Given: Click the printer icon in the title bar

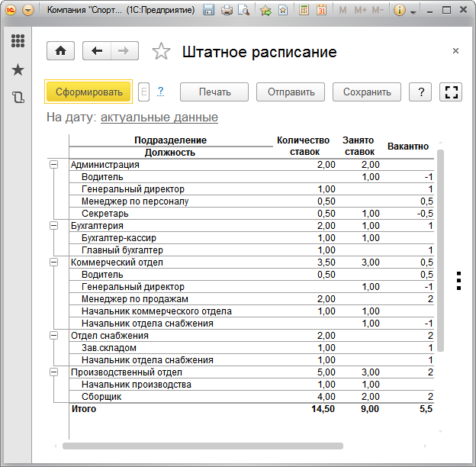Looking at the screenshot, I should tap(227, 11).
